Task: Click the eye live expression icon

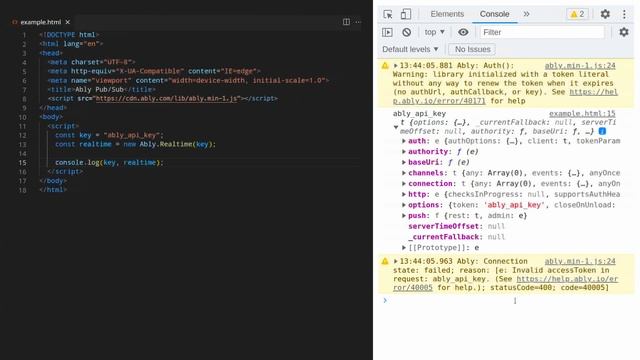Action: coord(463,32)
